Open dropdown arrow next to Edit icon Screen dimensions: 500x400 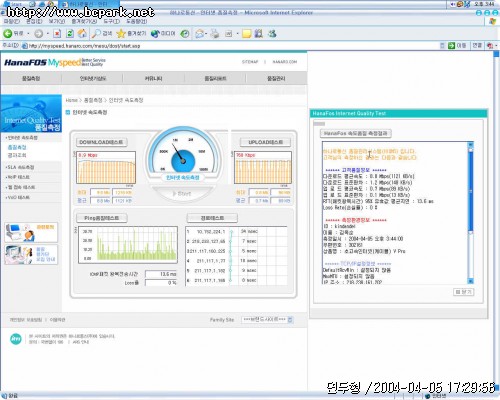click(x=237, y=34)
